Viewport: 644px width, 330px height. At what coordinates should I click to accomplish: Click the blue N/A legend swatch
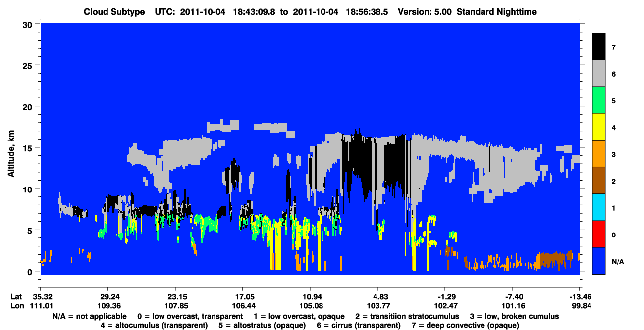[599, 261]
